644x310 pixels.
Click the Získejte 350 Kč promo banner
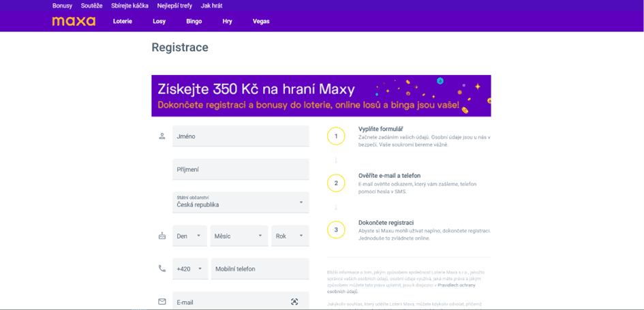pos(321,95)
